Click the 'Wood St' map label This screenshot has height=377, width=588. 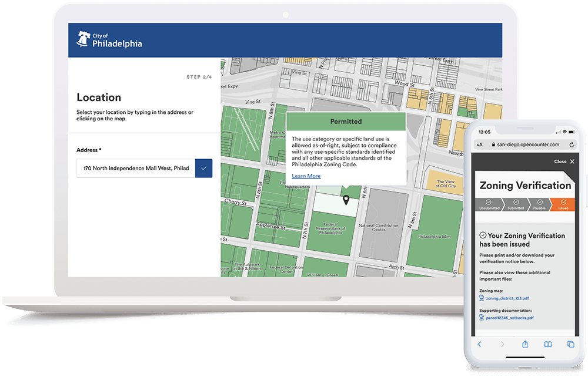[x=405, y=83]
